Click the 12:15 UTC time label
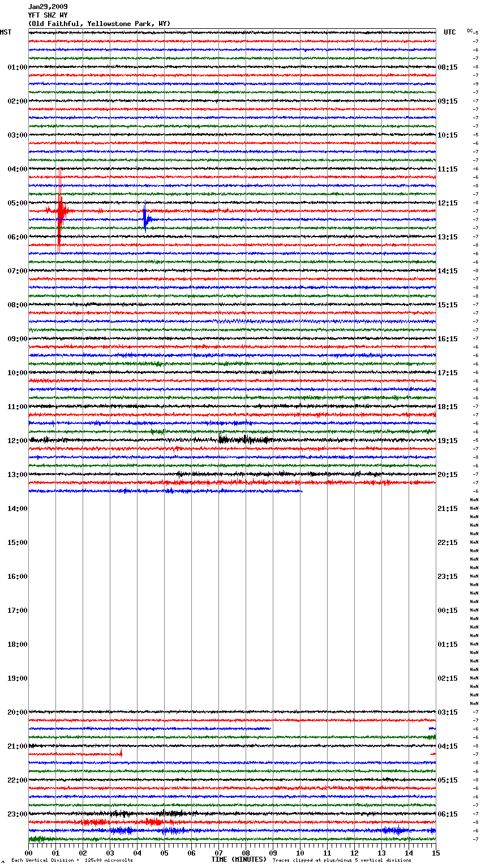The height and width of the screenshot is (868, 481). (448, 203)
